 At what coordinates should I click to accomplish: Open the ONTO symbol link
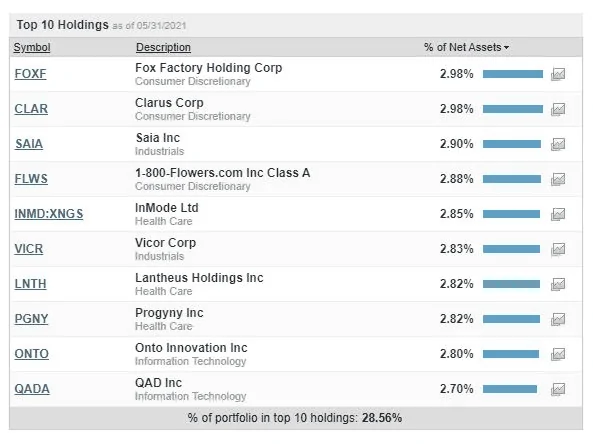tap(32, 354)
